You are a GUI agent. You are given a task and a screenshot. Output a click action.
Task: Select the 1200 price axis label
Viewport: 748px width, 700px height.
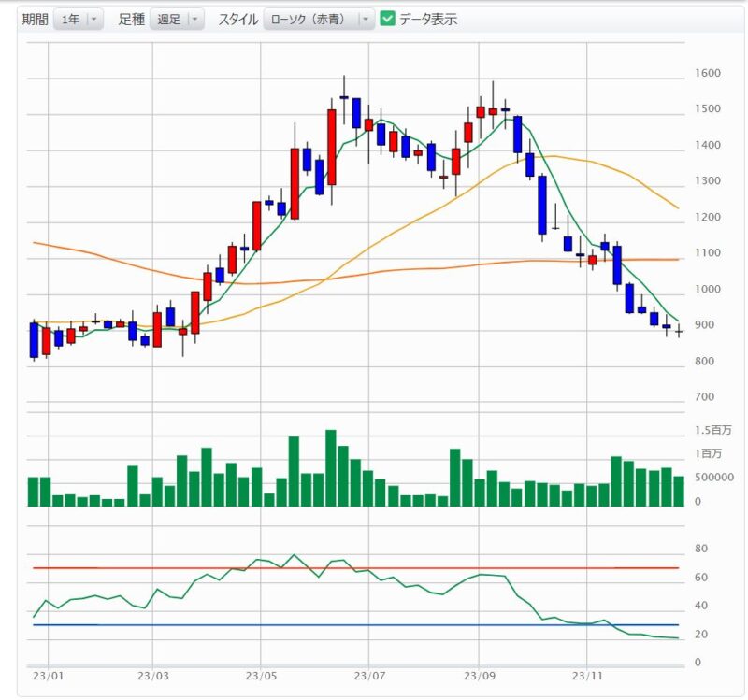coord(708,217)
